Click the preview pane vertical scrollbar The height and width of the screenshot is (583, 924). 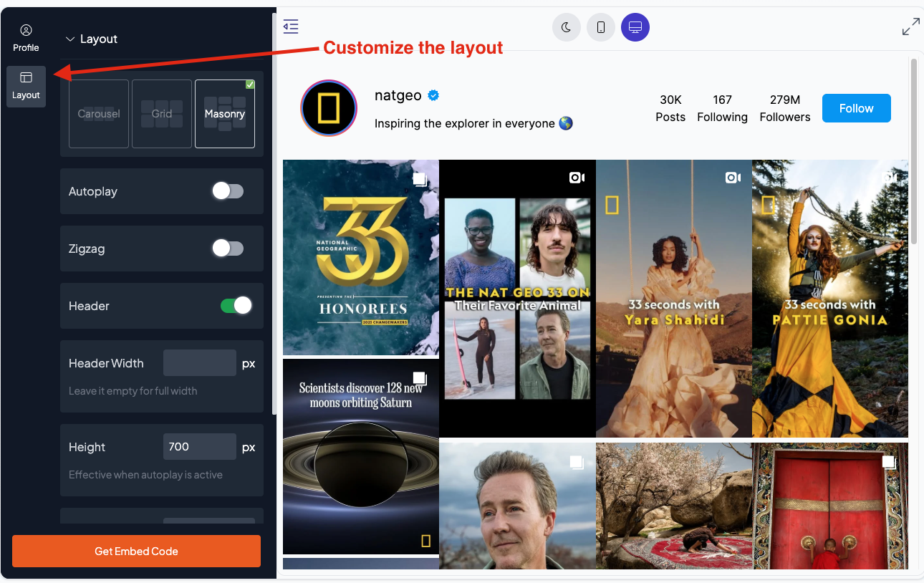pyautogui.click(x=913, y=150)
